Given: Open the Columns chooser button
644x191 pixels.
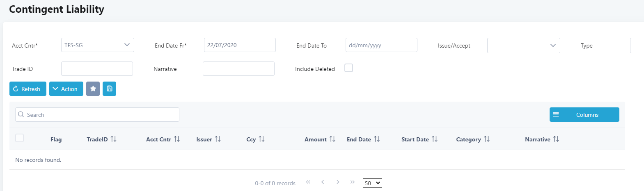Looking at the screenshot, I should (x=584, y=115).
